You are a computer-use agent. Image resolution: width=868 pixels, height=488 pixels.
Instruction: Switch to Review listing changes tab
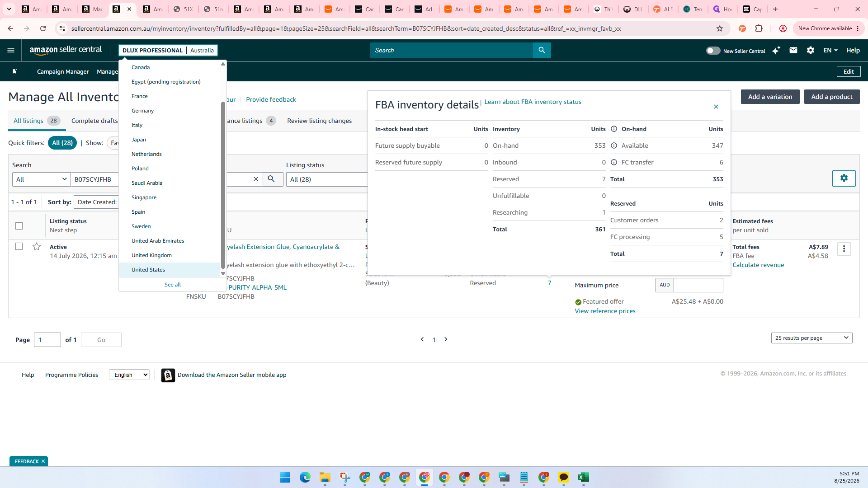point(319,121)
